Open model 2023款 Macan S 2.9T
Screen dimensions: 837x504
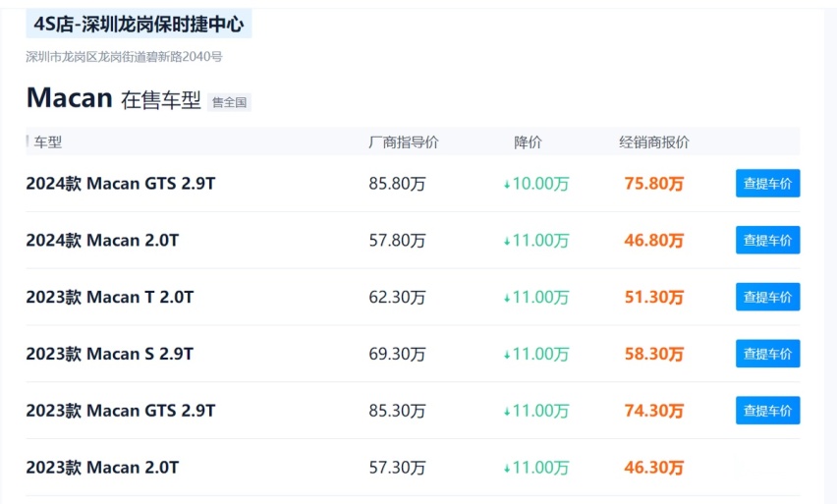point(110,354)
